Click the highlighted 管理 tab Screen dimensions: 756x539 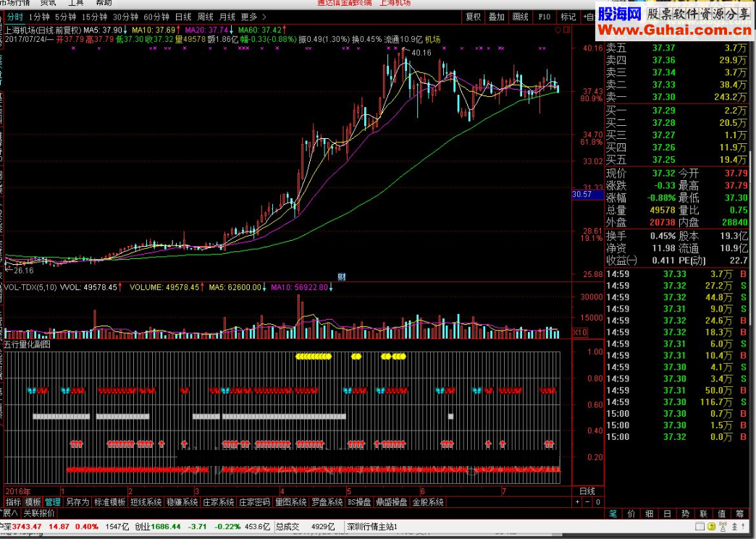[x=53, y=502]
